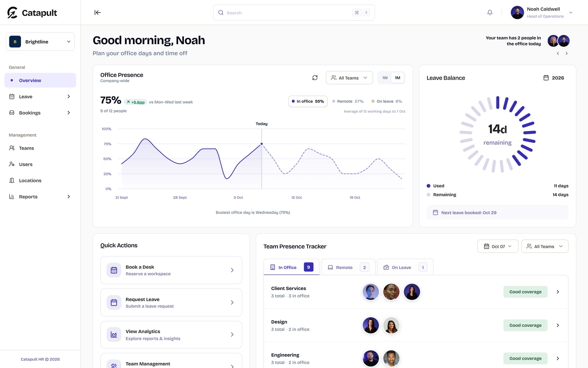
Task: Click the Catapult HR © 2026 footer
Action: click(40, 359)
